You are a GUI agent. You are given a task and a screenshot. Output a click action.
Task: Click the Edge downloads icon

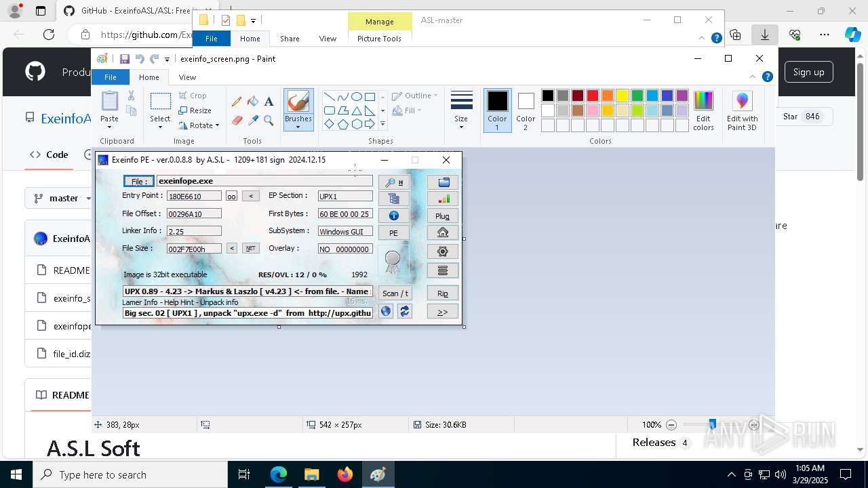[x=764, y=35]
